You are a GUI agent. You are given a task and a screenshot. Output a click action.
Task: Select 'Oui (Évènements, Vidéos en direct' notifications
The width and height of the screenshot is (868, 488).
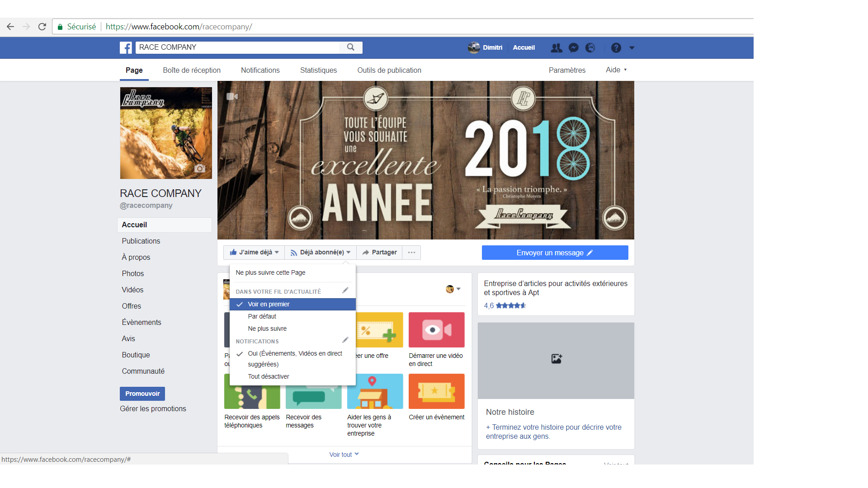pos(292,359)
